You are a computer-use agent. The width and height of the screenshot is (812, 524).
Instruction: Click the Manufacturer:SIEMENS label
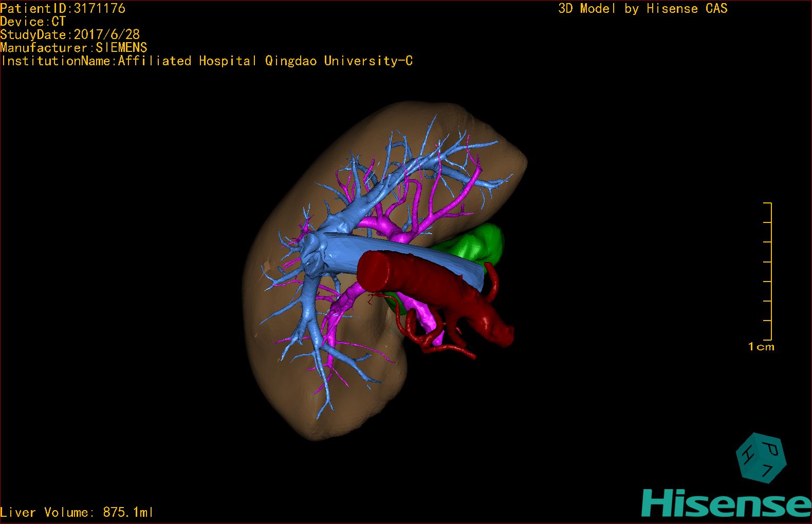pos(74,48)
